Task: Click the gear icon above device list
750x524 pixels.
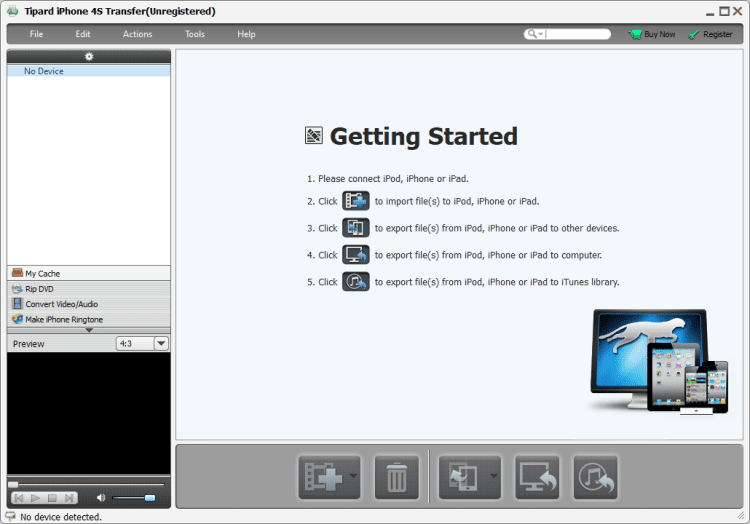Action: (x=89, y=56)
